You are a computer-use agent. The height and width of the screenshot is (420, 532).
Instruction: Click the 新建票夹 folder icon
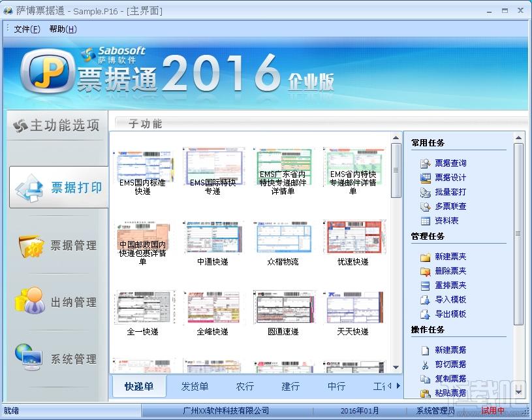(x=425, y=257)
